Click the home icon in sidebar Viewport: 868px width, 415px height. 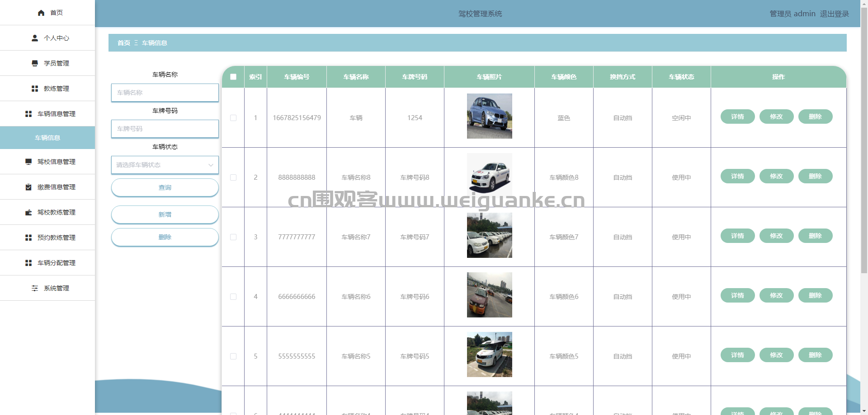(41, 13)
